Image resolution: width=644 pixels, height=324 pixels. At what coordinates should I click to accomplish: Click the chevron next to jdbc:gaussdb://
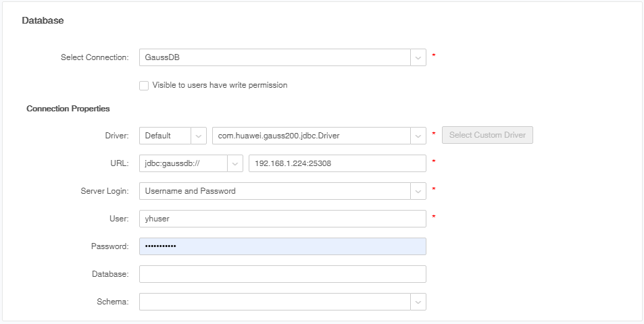235,163
